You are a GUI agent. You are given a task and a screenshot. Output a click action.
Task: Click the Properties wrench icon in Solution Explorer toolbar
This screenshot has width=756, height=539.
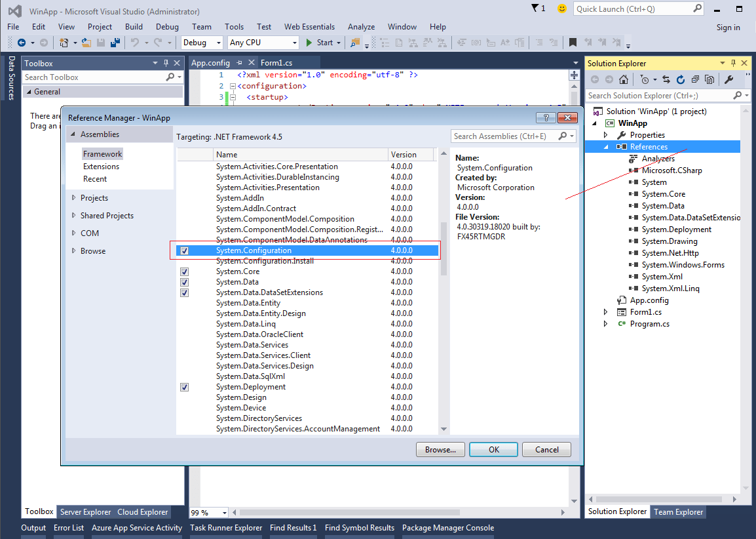click(729, 79)
